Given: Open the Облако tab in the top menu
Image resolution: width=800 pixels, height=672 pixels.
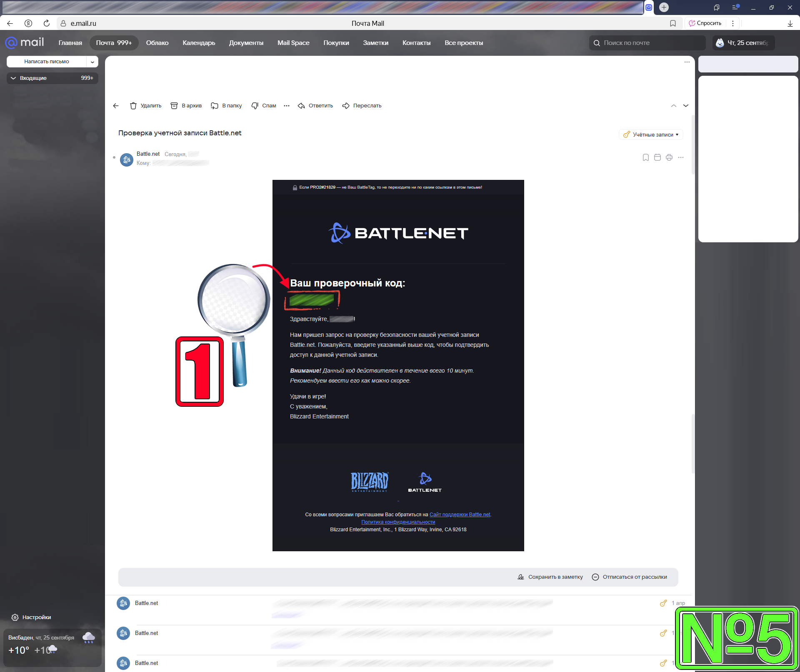Looking at the screenshot, I should coord(157,43).
